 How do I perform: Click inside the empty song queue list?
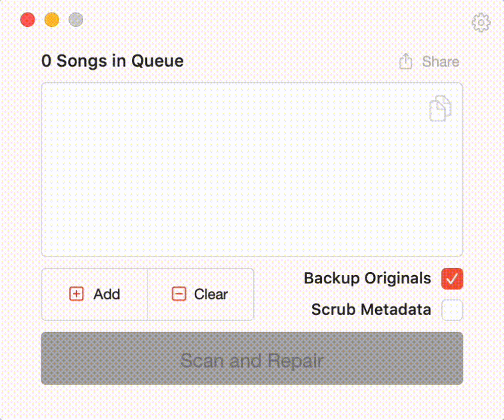click(252, 170)
